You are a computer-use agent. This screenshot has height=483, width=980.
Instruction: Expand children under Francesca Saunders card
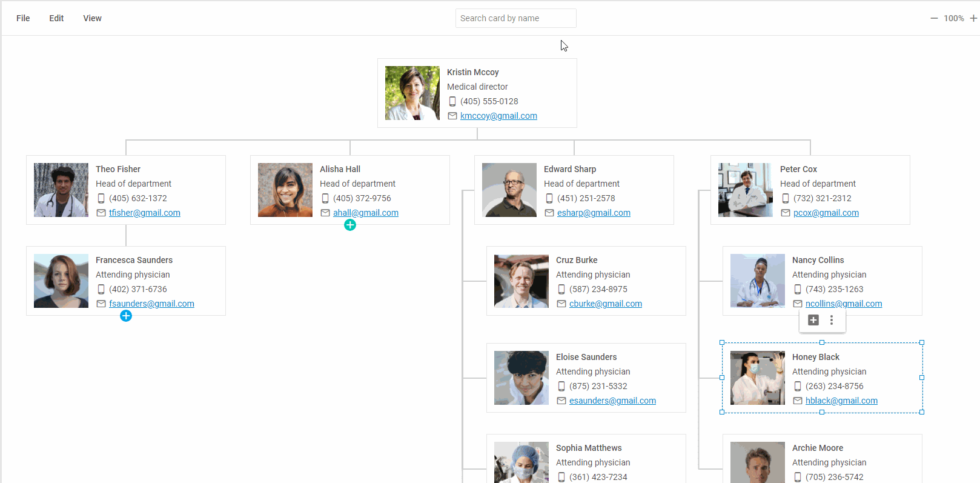tap(126, 316)
